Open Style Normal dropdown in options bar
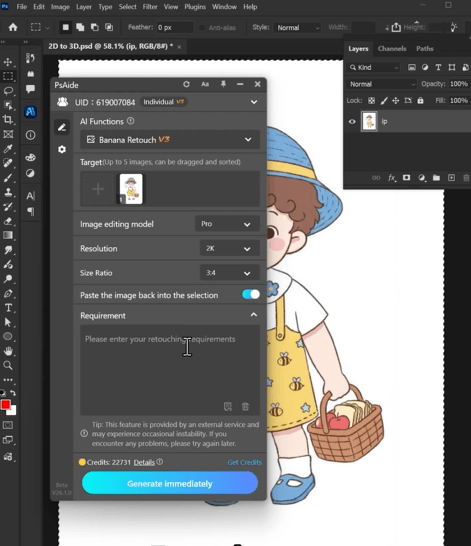Screen dimensions: 471x546 (x=297, y=28)
